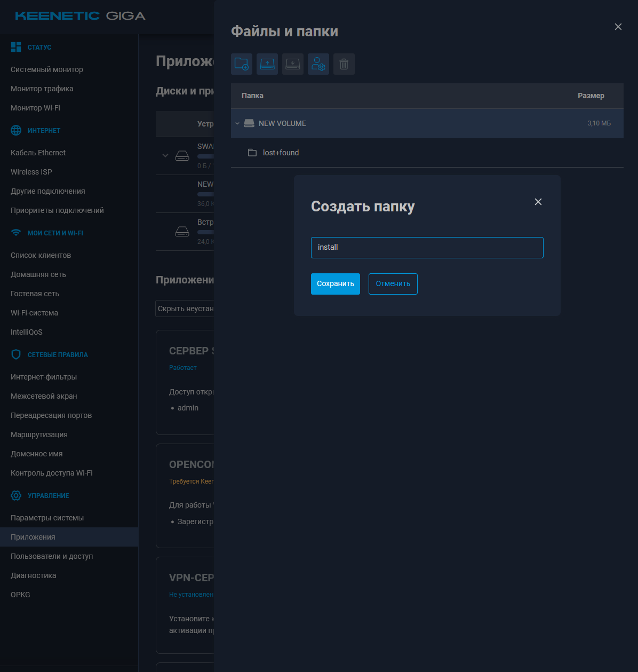Collapse the SWAP disk row chevron

(165, 156)
